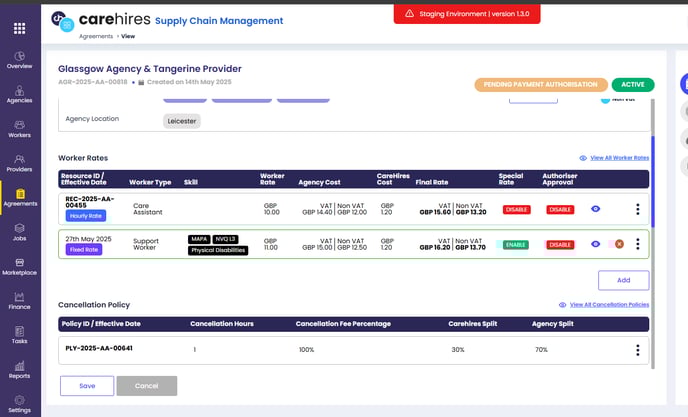Click the Final Rate column header
The image size is (688, 417).
(x=432, y=183)
